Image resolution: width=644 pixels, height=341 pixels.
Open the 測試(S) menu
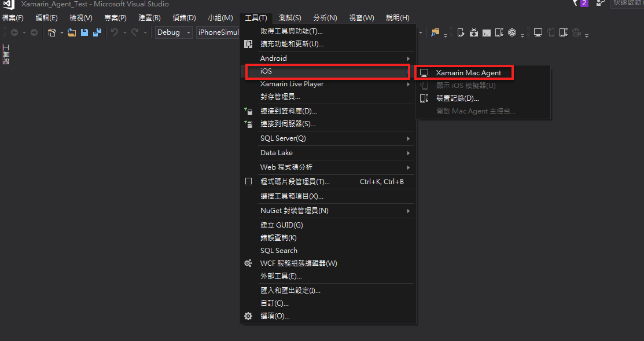pyautogui.click(x=289, y=17)
